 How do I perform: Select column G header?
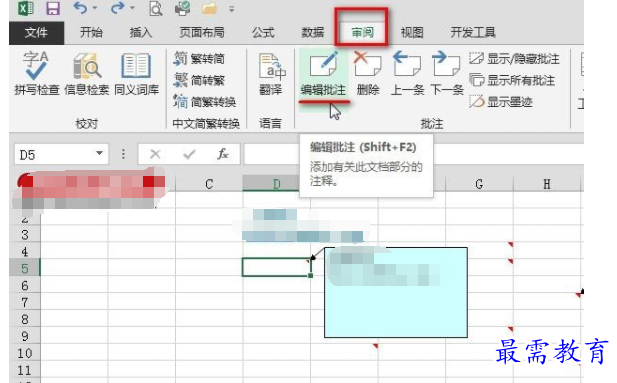point(479,184)
